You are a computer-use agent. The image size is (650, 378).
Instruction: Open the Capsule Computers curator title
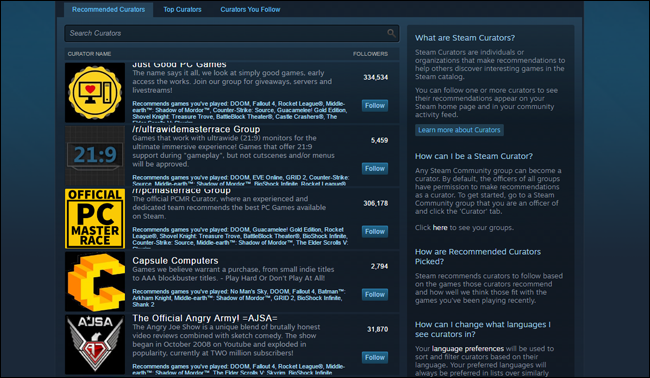(x=175, y=261)
